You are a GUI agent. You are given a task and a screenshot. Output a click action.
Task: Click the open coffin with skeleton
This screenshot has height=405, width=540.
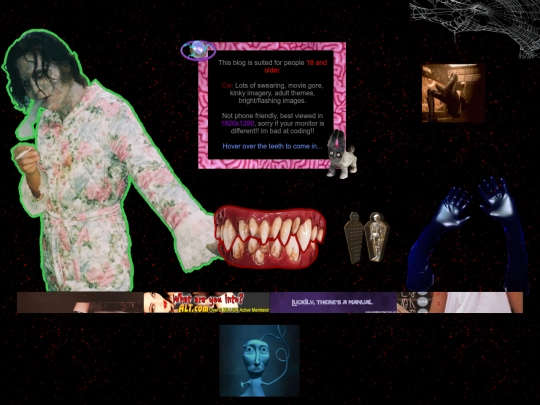pyautogui.click(x=376, y=237)
